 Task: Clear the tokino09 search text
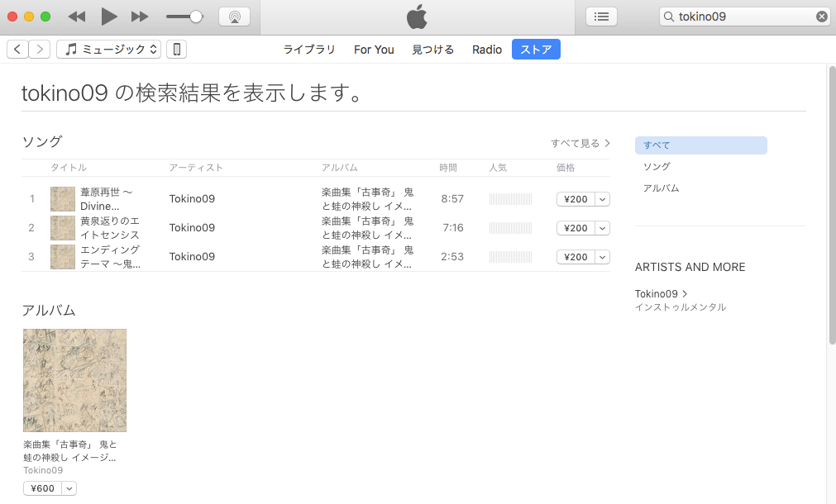pyautogui.click(x=821, y=17)
